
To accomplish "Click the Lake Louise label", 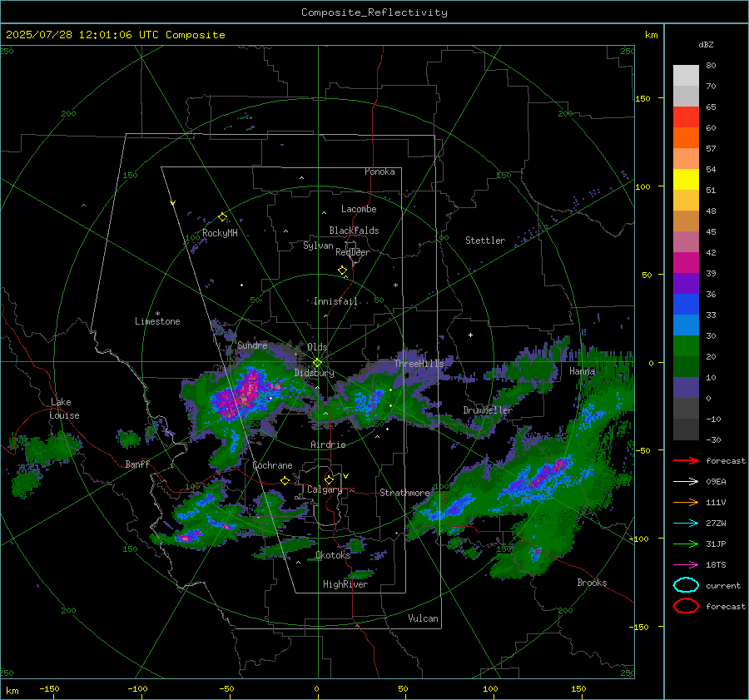I will [x=65, y=409].
